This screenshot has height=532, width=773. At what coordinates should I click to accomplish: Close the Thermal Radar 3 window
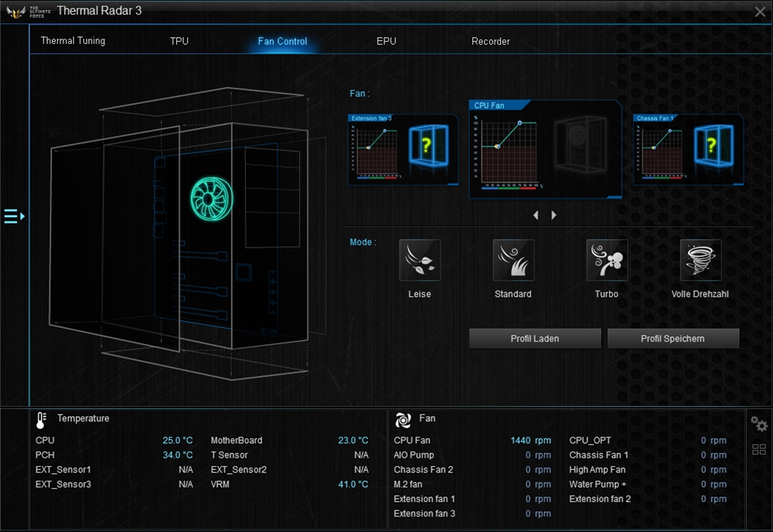click(x=760, y=12)
